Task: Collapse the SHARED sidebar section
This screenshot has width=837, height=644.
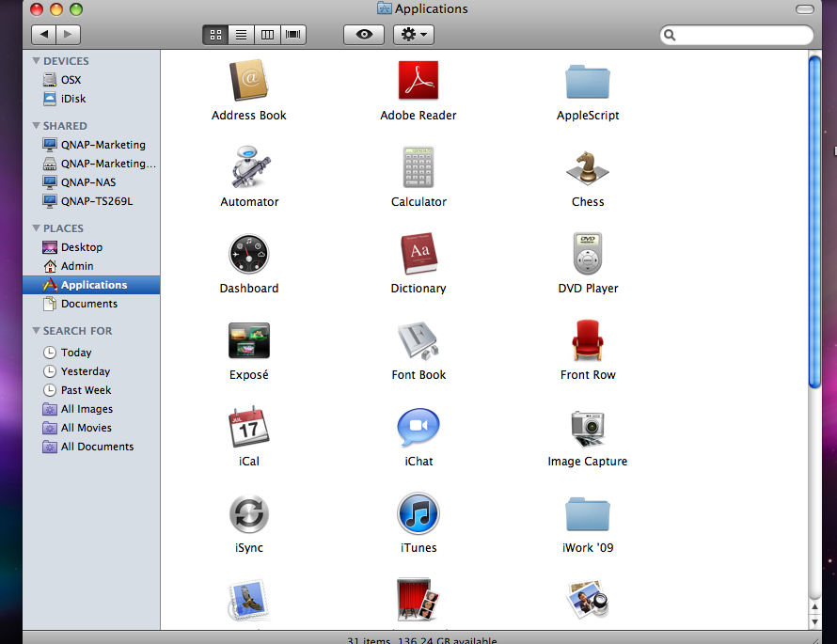Action: [37, 126]
